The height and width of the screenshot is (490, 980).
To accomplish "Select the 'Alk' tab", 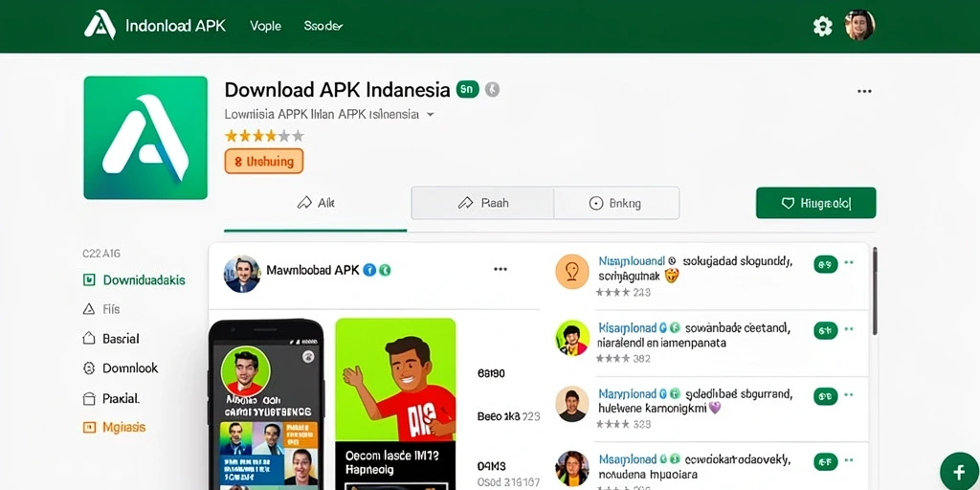I will 316,203.
